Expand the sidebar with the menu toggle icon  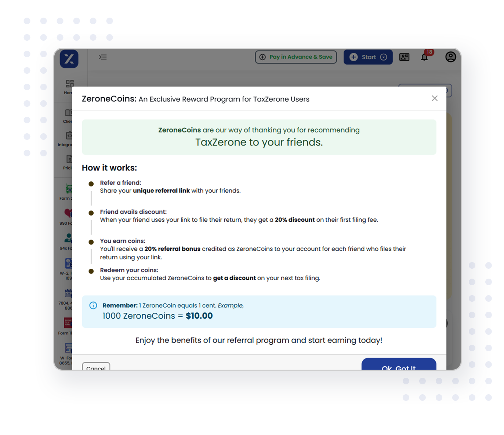click(x=103, y=57)
